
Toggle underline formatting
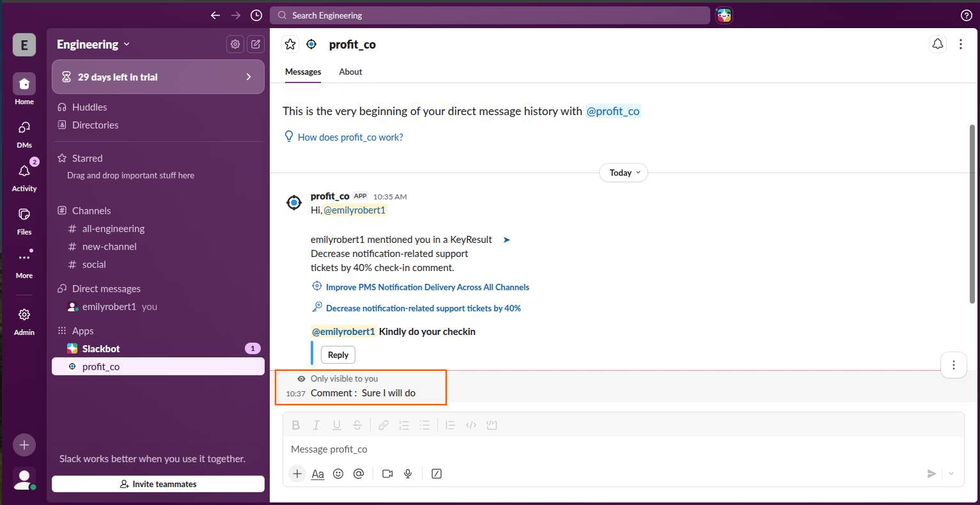(337, 425)
